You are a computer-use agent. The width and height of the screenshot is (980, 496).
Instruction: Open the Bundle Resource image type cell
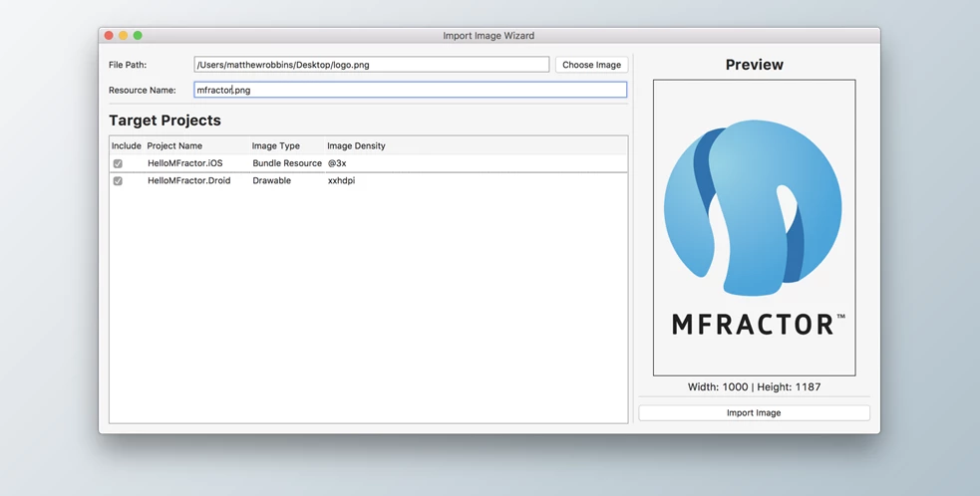pyautogui.click(x=286, y=163)
